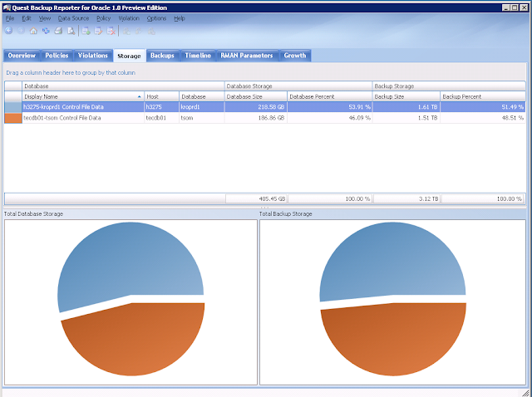Click the Database Storage band header

tap(298, 86)
